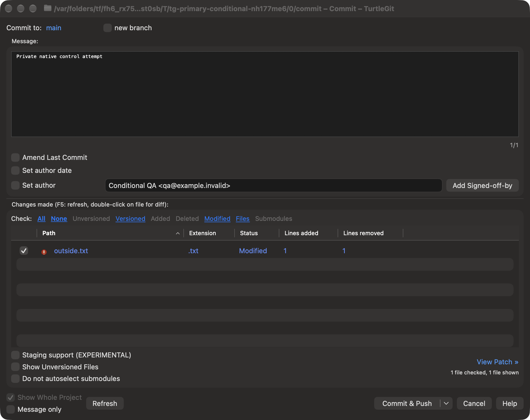The image size is (530, 420).
Task: Check Do not autoselect submodules
Action: coord(15,379)
